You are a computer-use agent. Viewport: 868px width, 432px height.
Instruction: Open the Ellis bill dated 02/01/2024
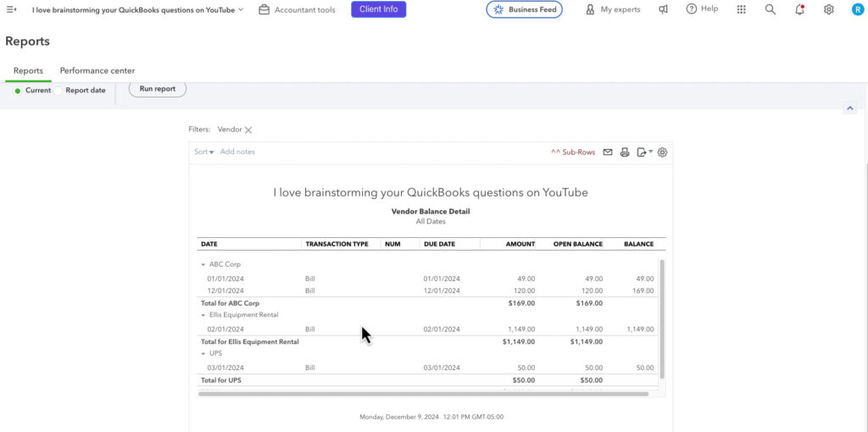coord(427,330)
